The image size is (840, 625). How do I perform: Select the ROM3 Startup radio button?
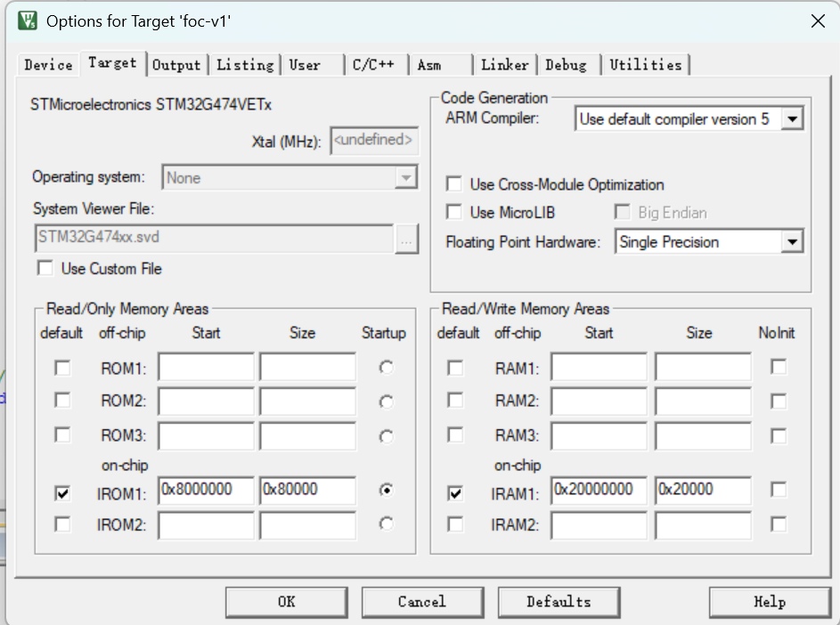[x=386, y=436]
